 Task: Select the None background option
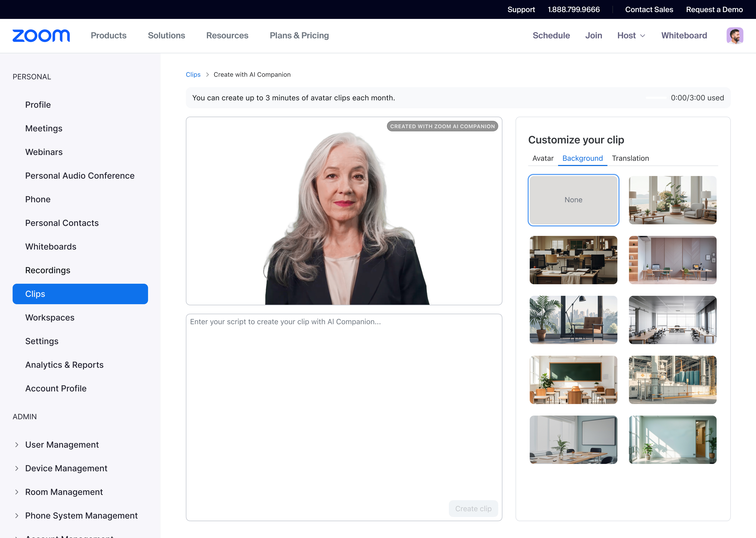point(573,200)
